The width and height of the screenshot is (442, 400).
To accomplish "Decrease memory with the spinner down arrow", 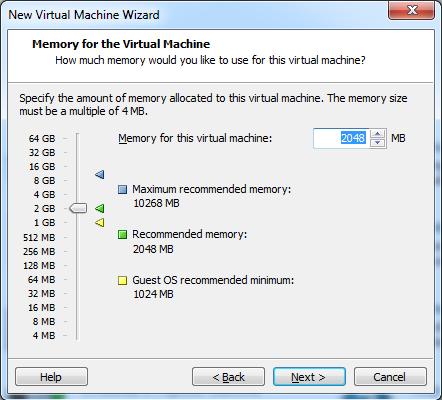I will point(377,143).
